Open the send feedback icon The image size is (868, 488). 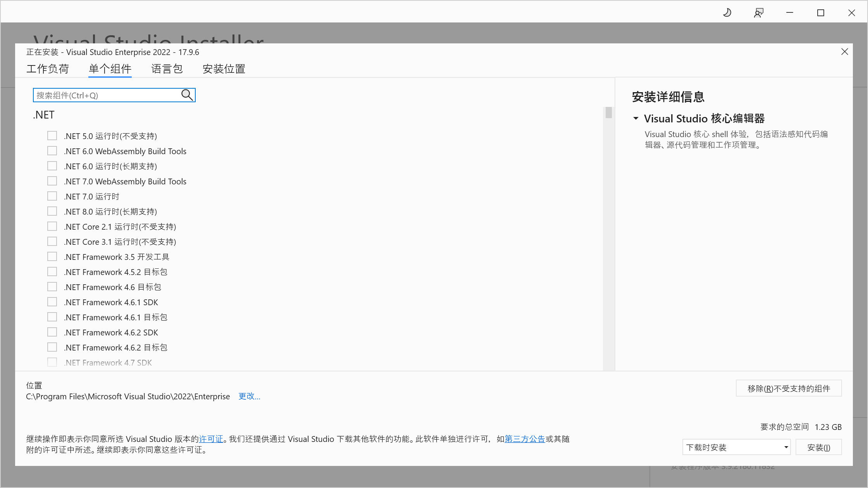758,13
